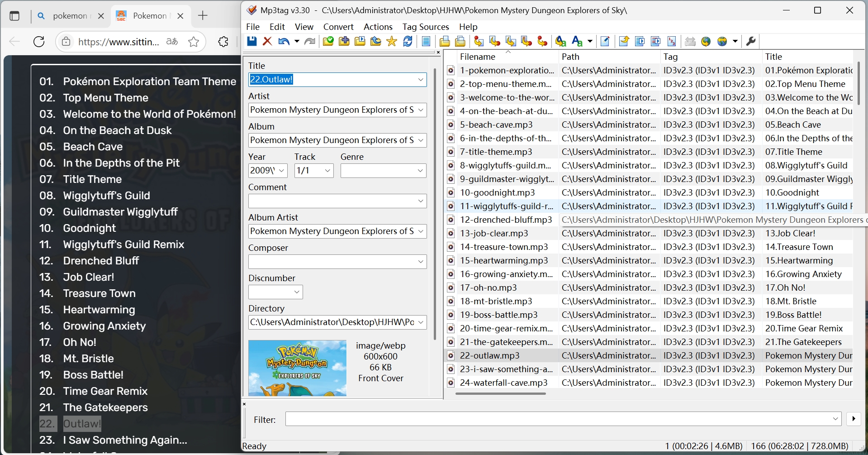Open Quick Actions blue Aa icon
The height and width of the screenshot is (455, 868).
(x=577, y=41)
